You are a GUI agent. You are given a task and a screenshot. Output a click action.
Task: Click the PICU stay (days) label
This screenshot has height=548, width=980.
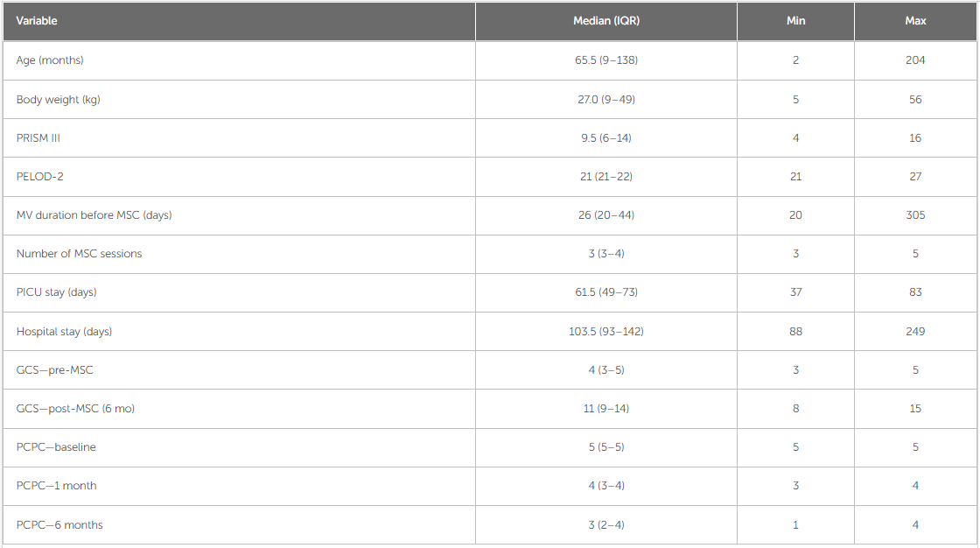pos(56,292)
